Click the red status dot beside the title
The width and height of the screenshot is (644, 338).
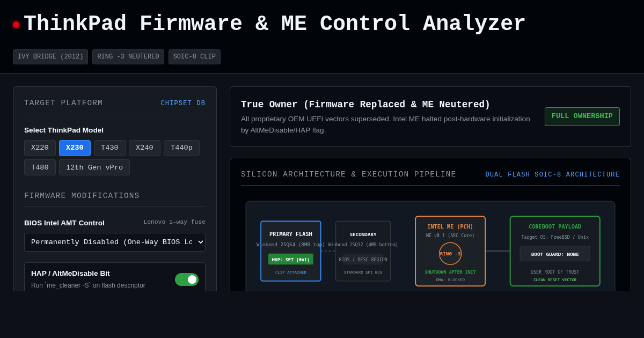coord(16,25)
